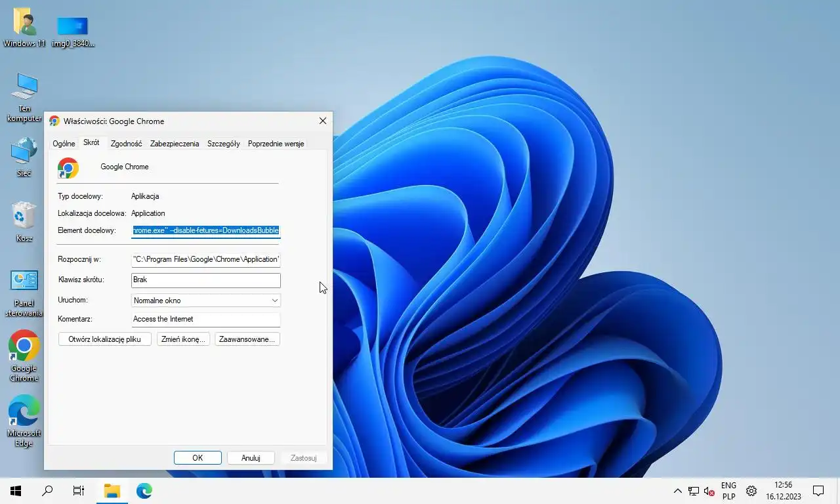The image size is (840, 504).
Task: Click the muted volume tray icon
Action: pyautogui.click(x=709, y=491)
